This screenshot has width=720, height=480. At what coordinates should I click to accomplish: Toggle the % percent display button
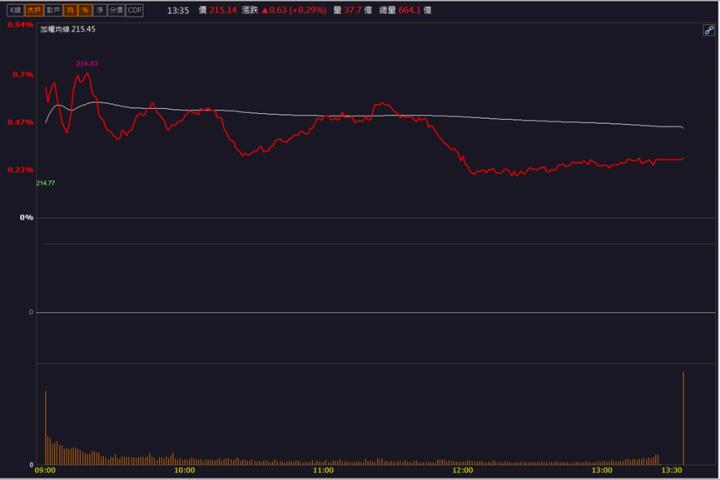[85, 10]
